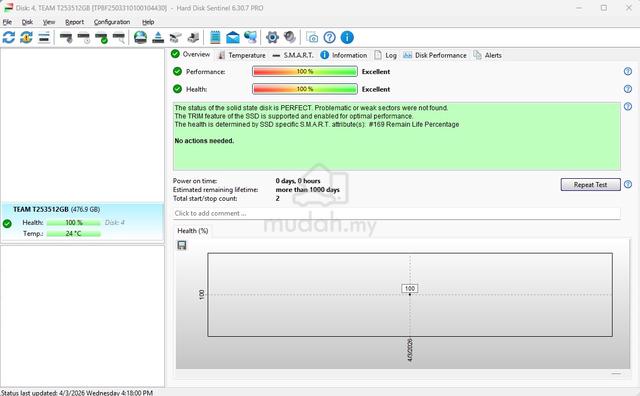The height and width of the screenshot is (396, 640).
Task: Click the blue Refresh arrows toolbar icon
Action: pyautogui.click(x=9, y=38)
